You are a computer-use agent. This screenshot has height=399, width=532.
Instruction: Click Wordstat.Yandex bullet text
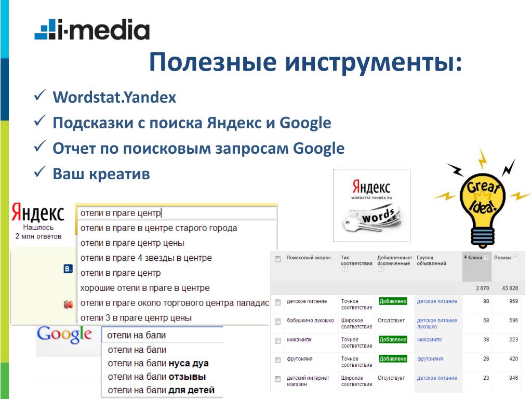pyautogui.click(x=114, y=97)
